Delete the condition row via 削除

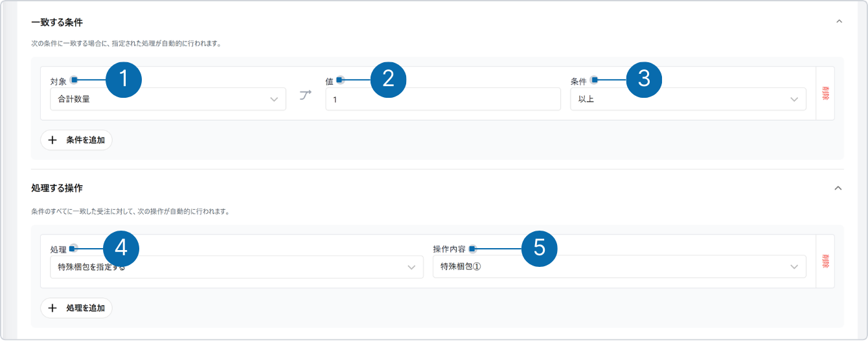point(825,93)
